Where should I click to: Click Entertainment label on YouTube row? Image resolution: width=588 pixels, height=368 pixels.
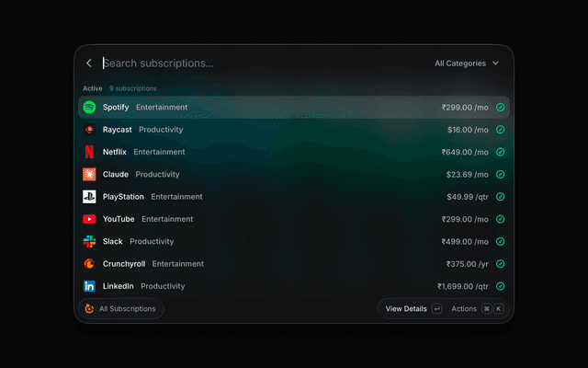tap(167, 219)
